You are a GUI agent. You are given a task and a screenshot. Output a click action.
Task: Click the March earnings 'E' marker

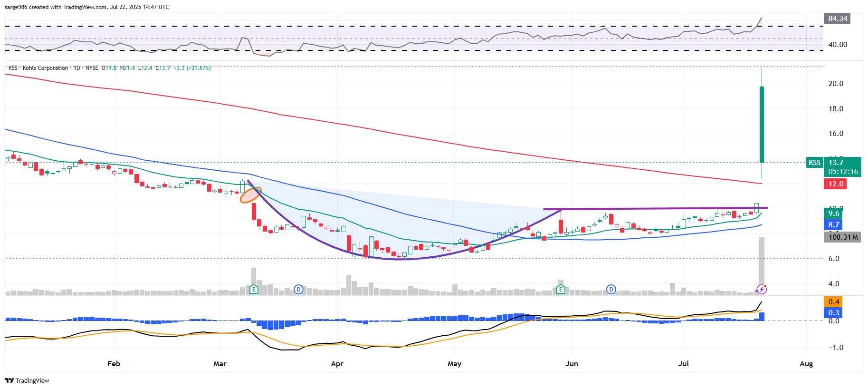[x=254, y=289]
